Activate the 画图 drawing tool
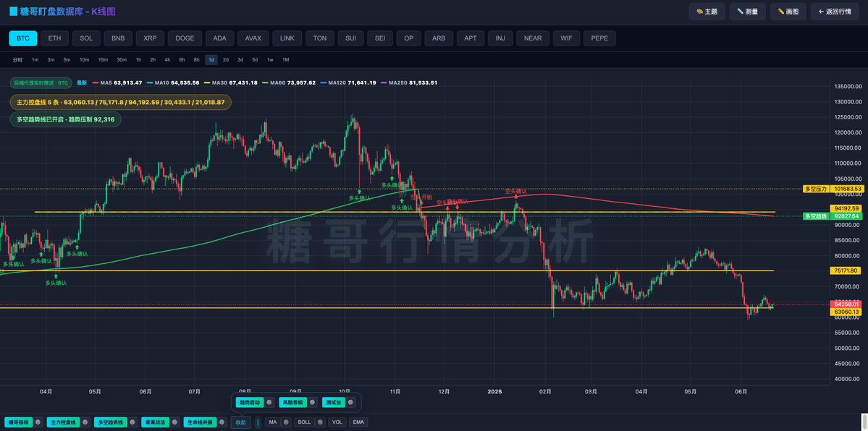 [x=788, y=12]
